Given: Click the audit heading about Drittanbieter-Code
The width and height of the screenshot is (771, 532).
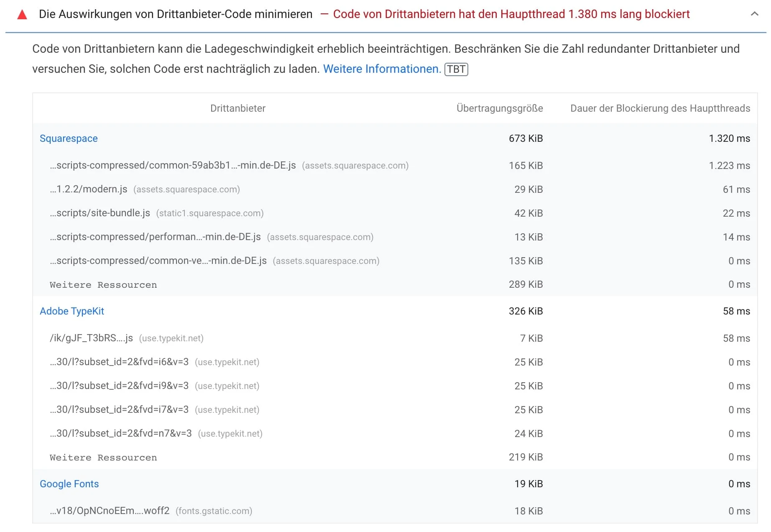Looking at the screenshot, I should click(x=175, y=14).
